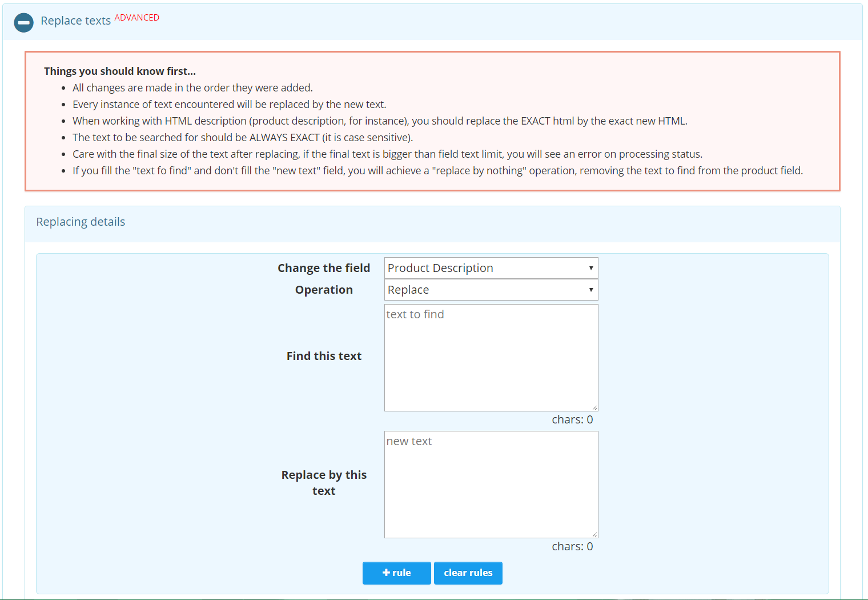Click the Replace by this text label
The width and height of the screenshot is (868, 600).
[x=324, y=483]
